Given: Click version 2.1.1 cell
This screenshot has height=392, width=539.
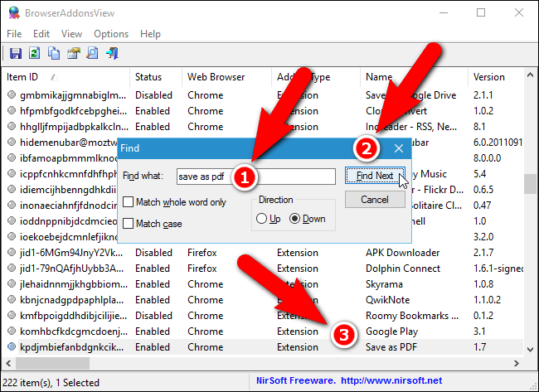Looking at the screenshot, I should [483, 95].
